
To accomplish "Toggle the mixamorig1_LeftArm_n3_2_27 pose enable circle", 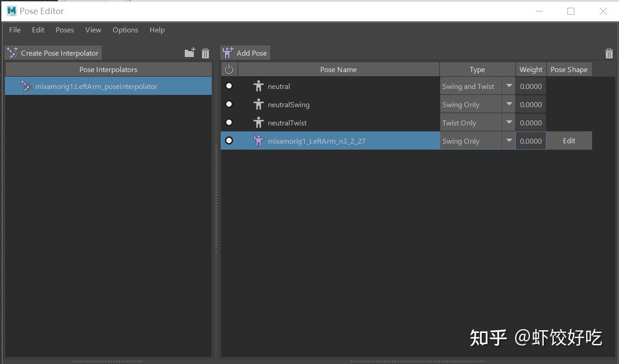I will 229,140.
